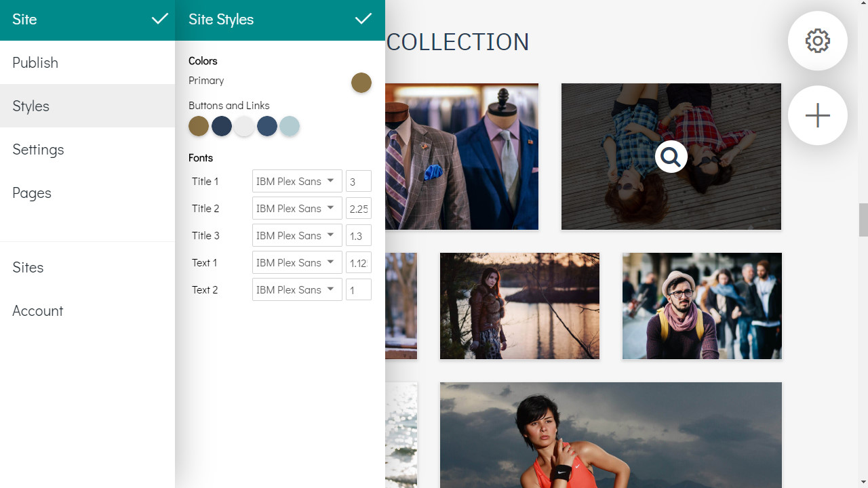Viewport: 868px width, 488px height.
Task: Click the plus add button
Action: tap(817, 115)
